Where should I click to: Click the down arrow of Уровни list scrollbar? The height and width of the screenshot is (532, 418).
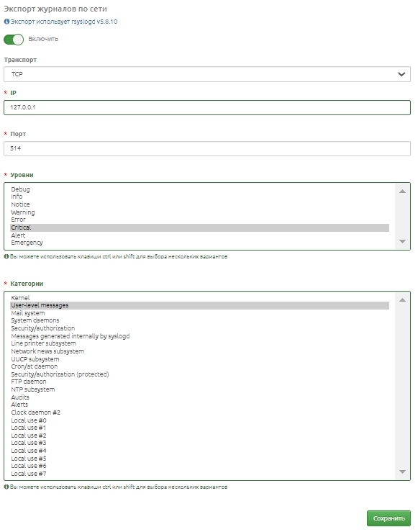click(402, 242)
